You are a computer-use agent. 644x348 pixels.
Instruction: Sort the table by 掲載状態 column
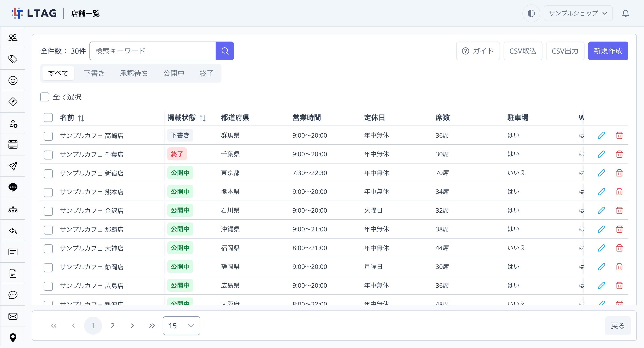pyautogui.click(x=203, y=118)
